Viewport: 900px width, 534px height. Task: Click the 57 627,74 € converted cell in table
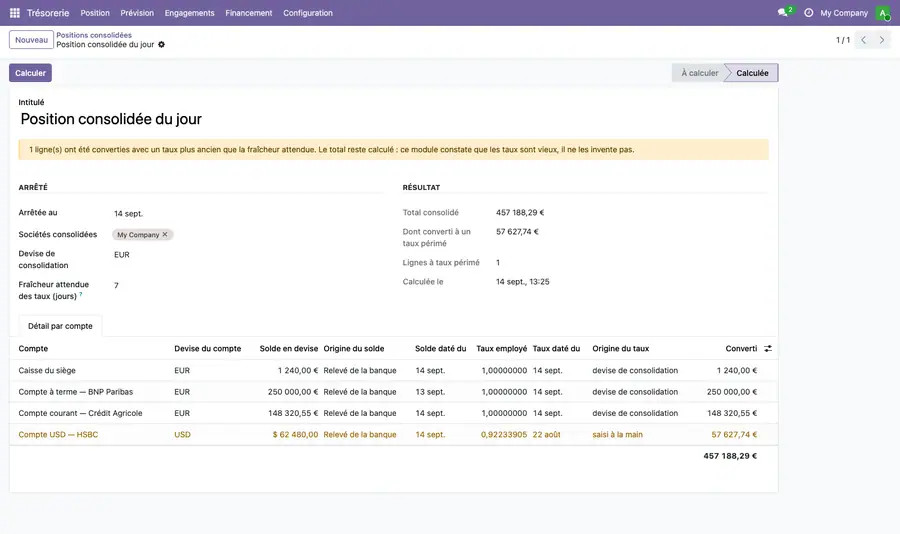tap(734, 435)
